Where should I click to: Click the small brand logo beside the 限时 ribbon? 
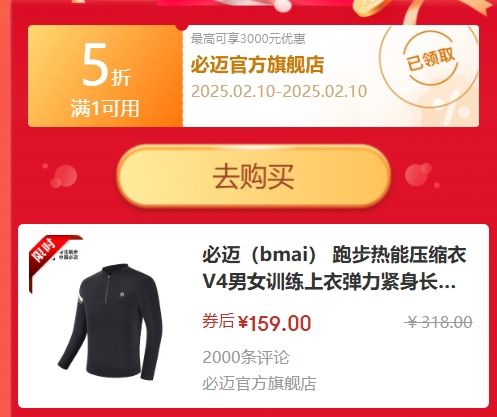69,255
